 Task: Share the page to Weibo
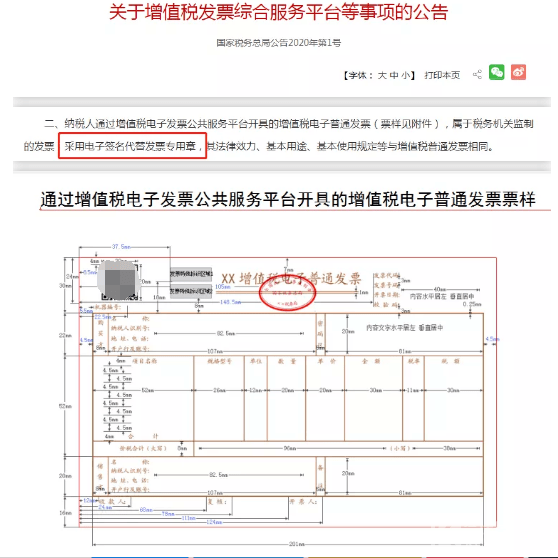click(518, 72)
